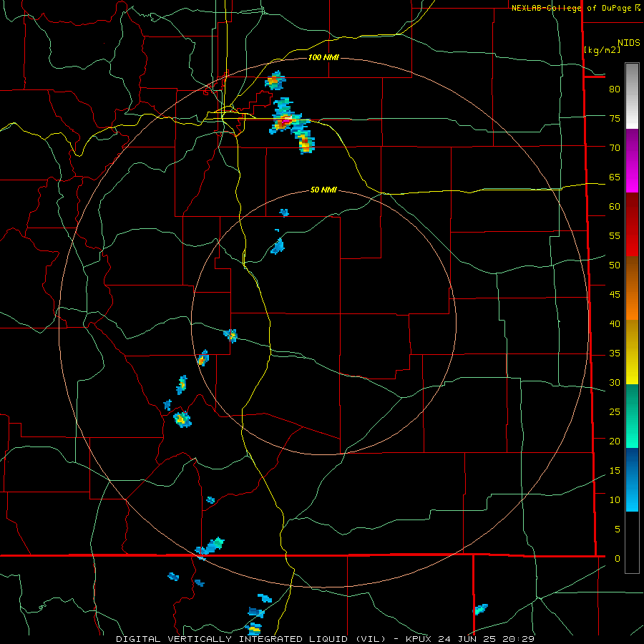The height and width of the screenshot is (644, 644).
Task: Select the 75 value on the color scale
Action: [x=615, y=118]
